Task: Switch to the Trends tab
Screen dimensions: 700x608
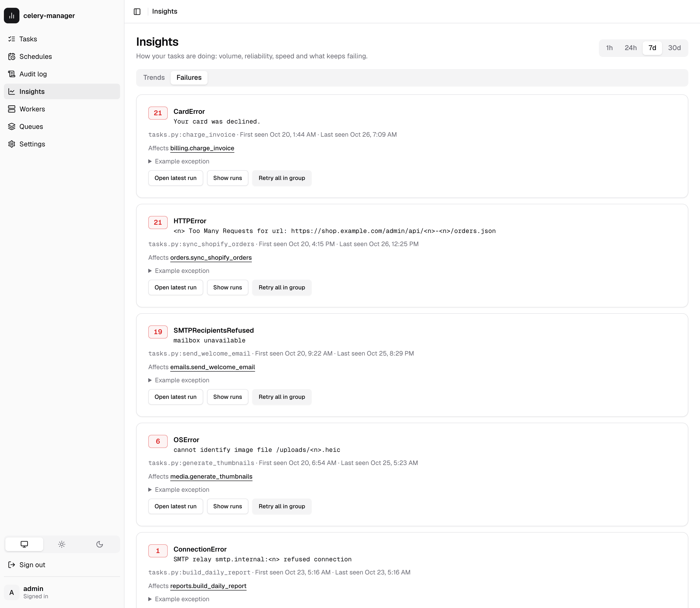Action: pos(154,78)
